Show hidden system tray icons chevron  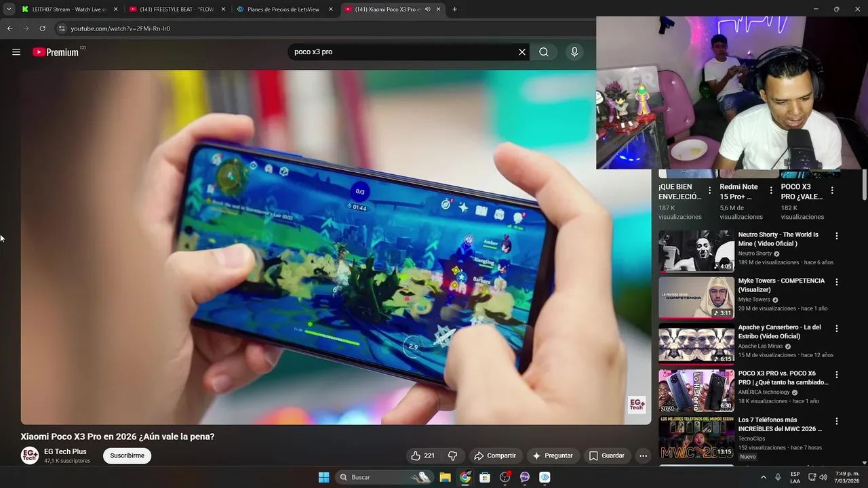(x=763, y=477)
